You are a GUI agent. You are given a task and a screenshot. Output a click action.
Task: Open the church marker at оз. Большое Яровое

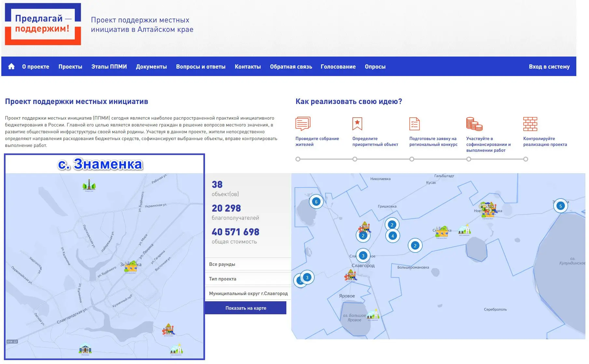(373, 314)
